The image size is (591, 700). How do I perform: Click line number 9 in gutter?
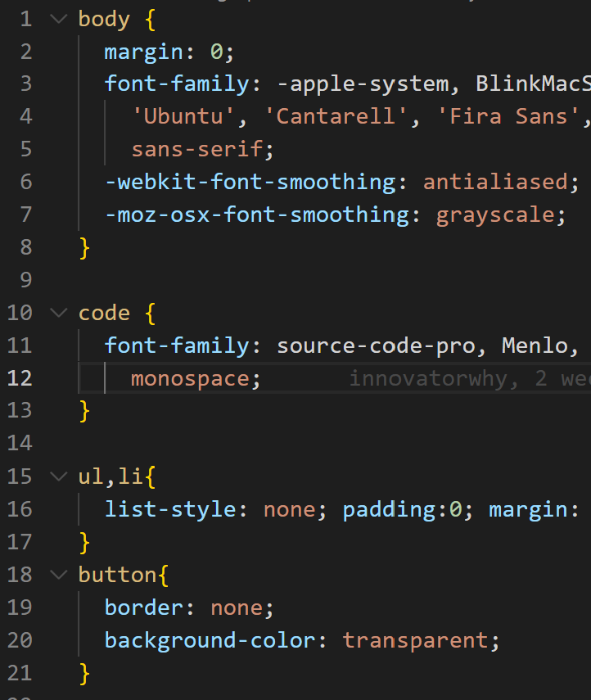click(26, 280)
